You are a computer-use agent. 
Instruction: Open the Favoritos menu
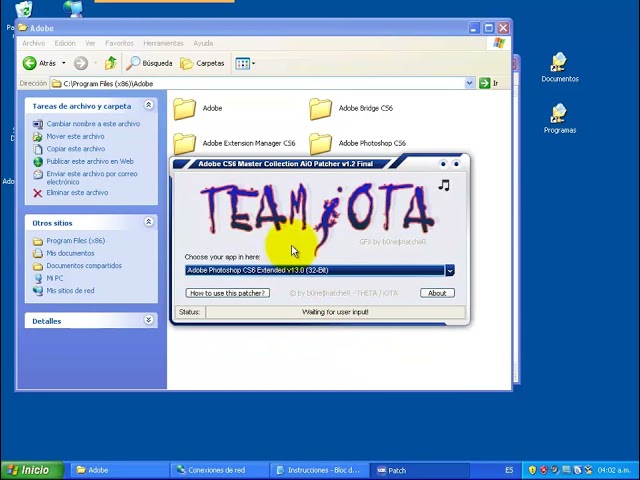click(119, 43)
